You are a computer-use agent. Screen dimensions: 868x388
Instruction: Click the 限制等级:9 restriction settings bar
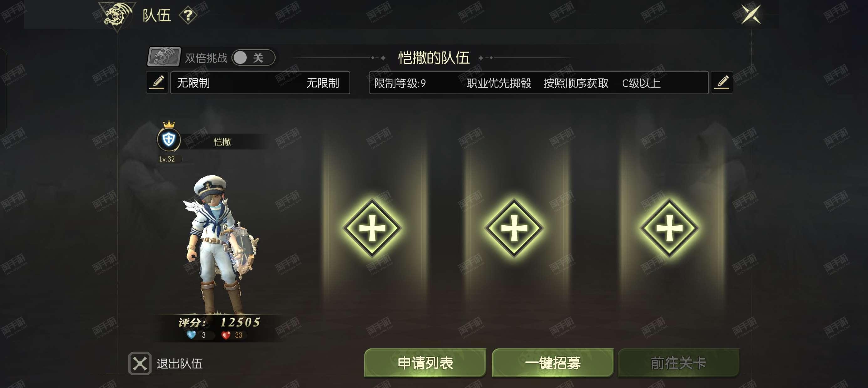click(539, 83)
